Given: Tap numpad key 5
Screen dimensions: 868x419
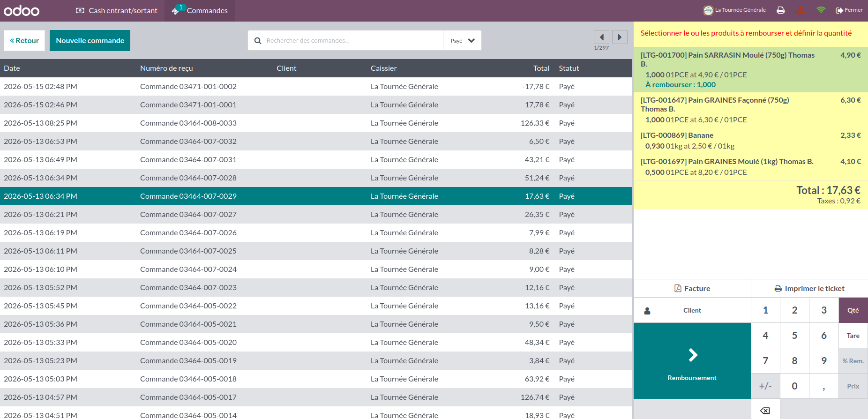Looking at the screenshot, I should (795, 336).
